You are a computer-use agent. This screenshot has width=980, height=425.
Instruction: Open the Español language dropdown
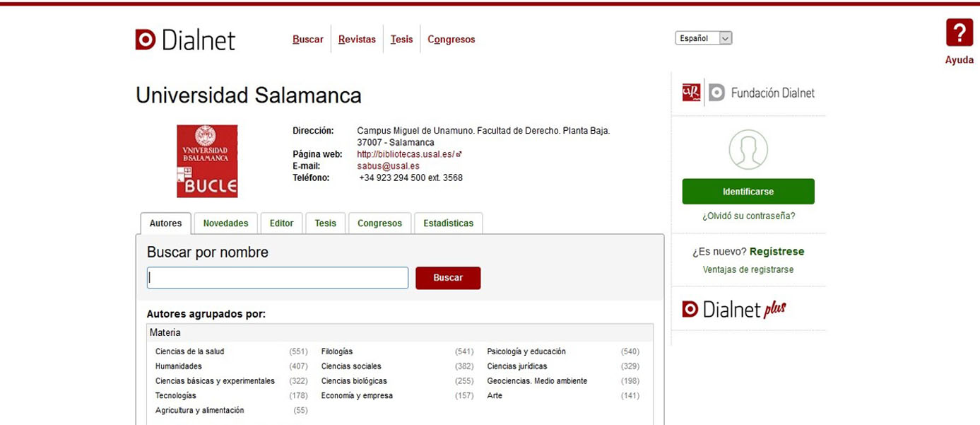point(704,38)
